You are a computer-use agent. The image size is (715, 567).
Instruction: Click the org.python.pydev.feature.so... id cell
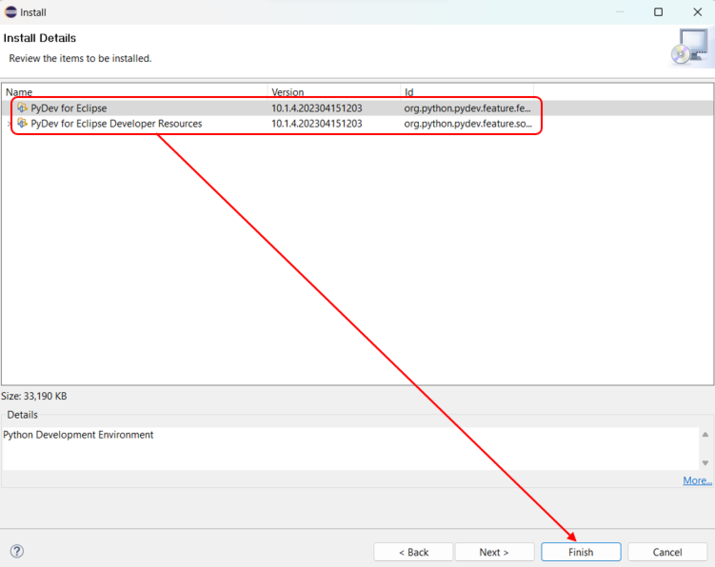pos(468,124)
